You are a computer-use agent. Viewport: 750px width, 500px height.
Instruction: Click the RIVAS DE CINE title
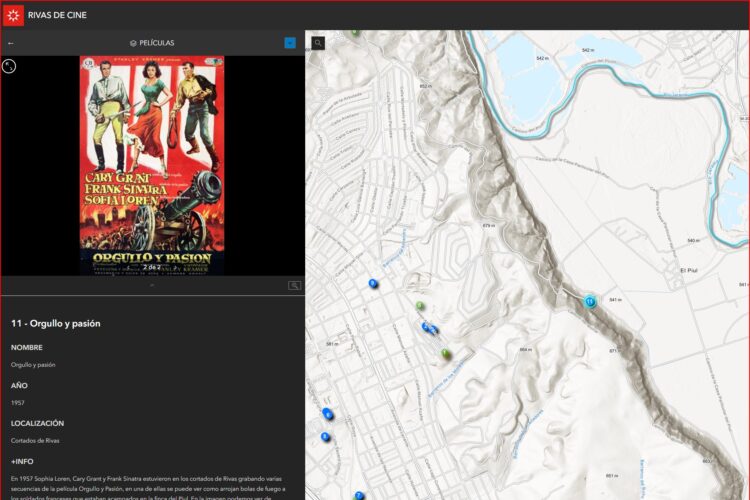[x=57, y=15]
